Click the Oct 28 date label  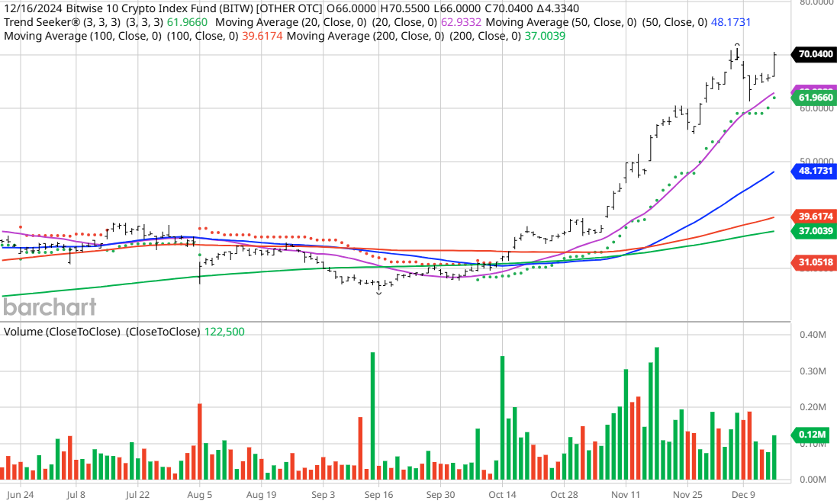point(564,494)
